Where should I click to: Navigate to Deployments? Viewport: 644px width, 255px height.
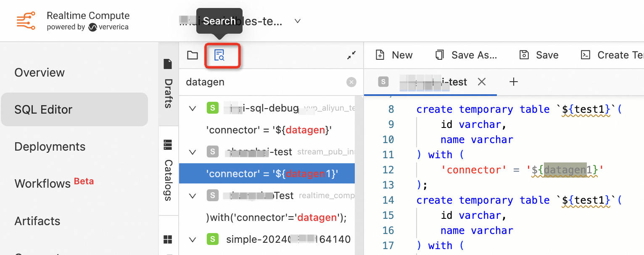[50, 146]
